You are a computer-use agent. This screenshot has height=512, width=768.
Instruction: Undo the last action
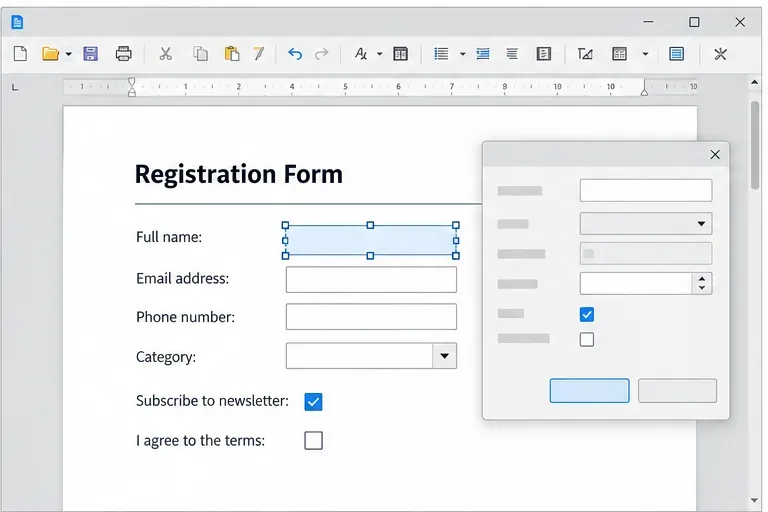[x=295, y=53]
